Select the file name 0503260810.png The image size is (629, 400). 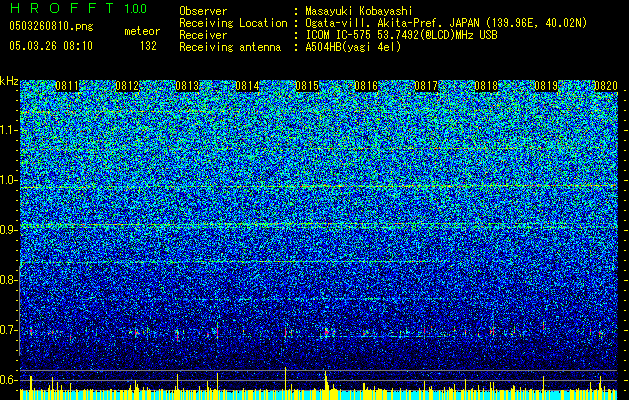(51, 27)
